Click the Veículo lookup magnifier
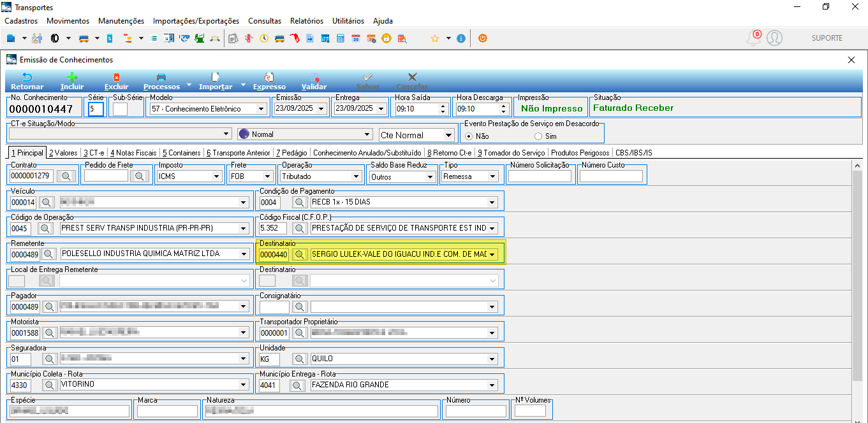 tap(47, 203)
